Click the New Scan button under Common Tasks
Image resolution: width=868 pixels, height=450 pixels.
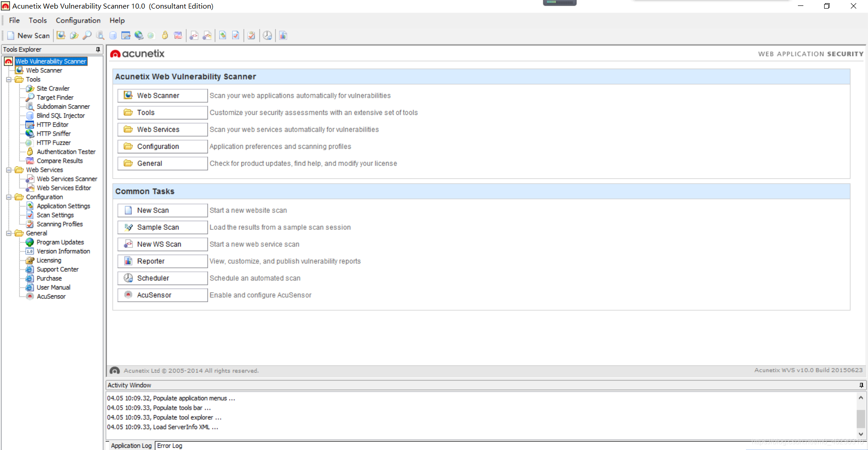[162, 210]
